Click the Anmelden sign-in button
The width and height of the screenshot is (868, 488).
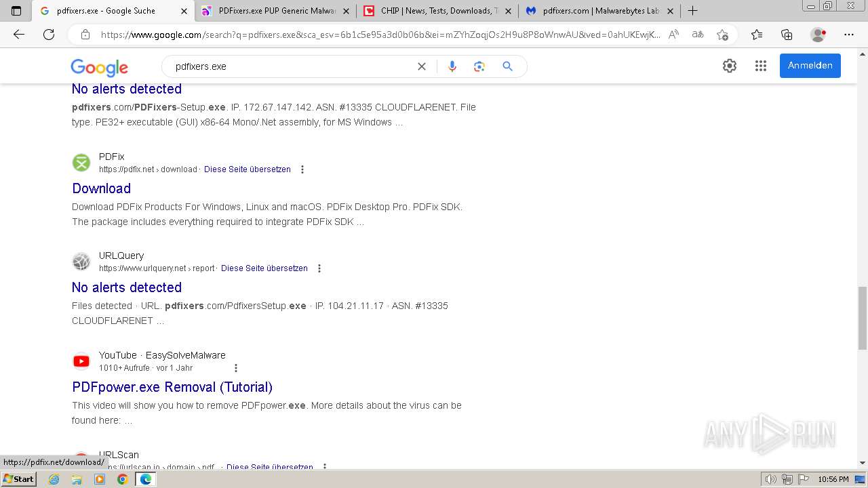point(810,66)
